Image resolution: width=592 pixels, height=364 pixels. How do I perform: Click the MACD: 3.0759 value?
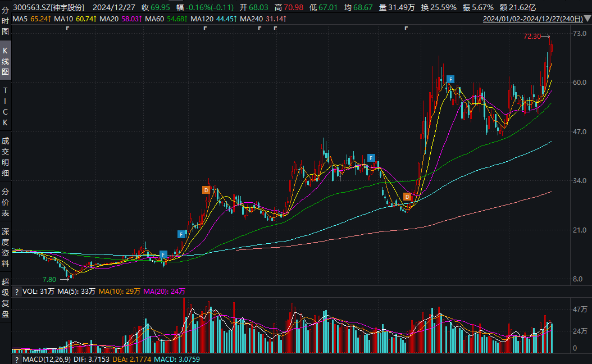coord(177,360)
